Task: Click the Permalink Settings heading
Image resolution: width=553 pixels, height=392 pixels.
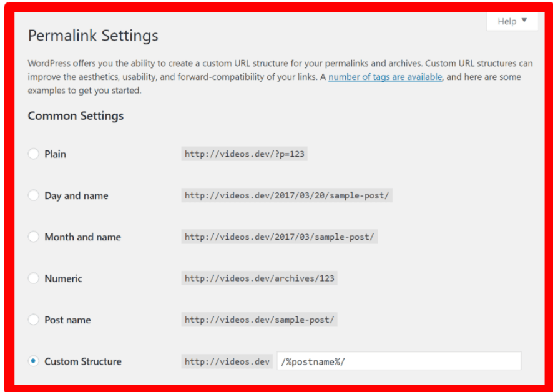Action: tap(93, 36)
